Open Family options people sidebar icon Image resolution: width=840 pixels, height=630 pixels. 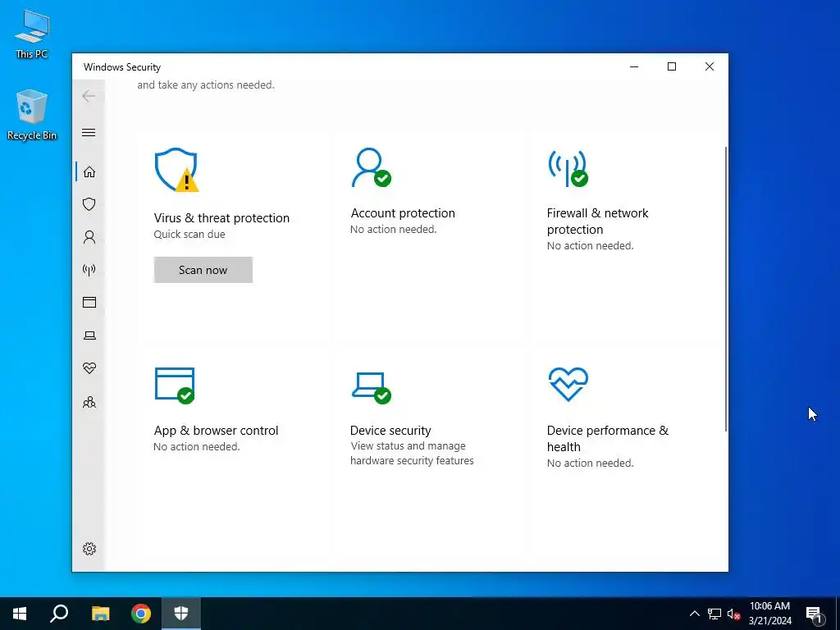(89, 402)
